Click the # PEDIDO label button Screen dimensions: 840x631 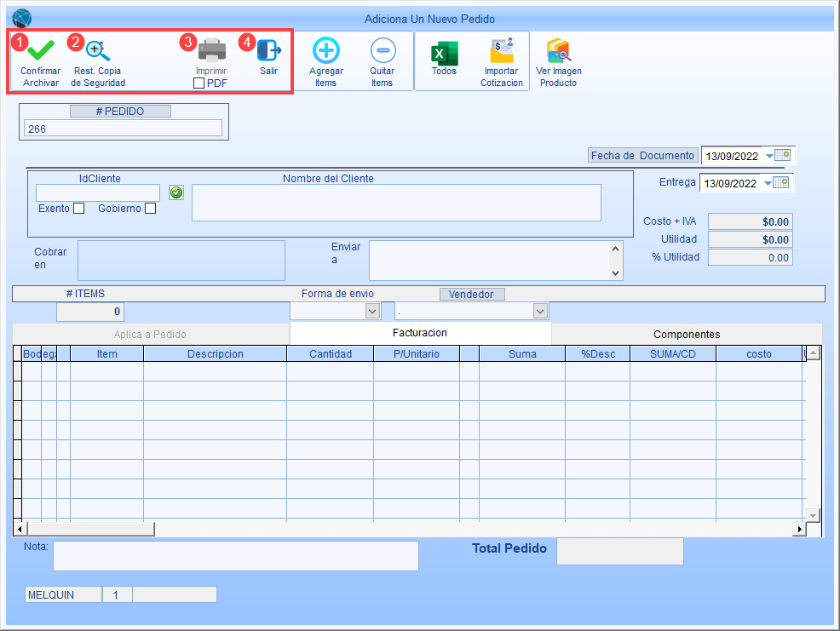coord(120,111)
